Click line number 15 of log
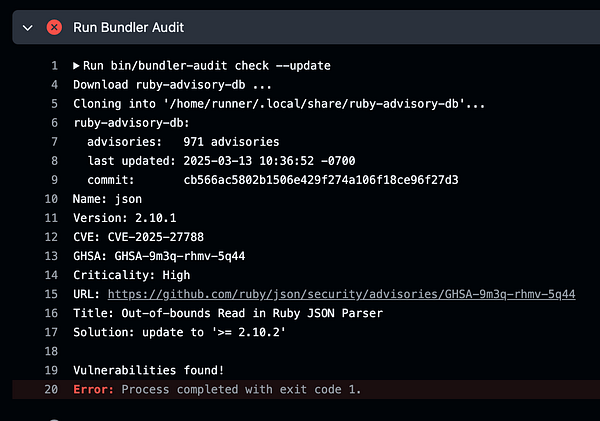The image size is (600, 421). (x=51, y=294)
